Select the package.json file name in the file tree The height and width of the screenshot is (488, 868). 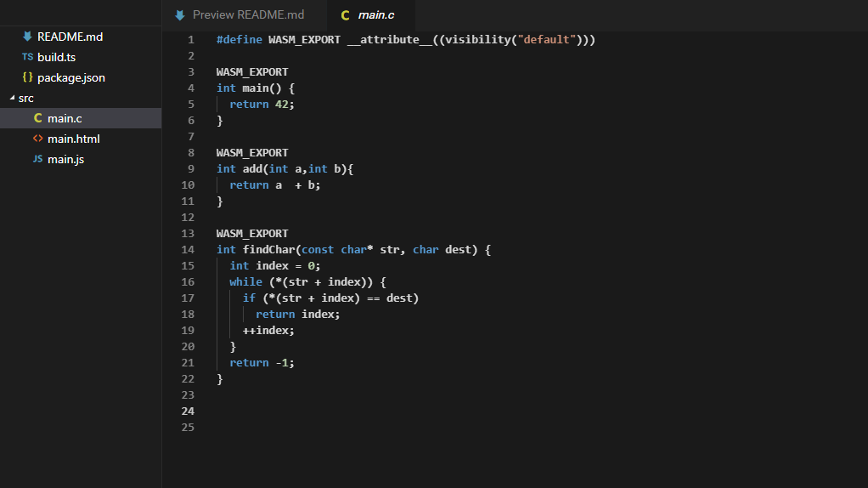(71, 77)
